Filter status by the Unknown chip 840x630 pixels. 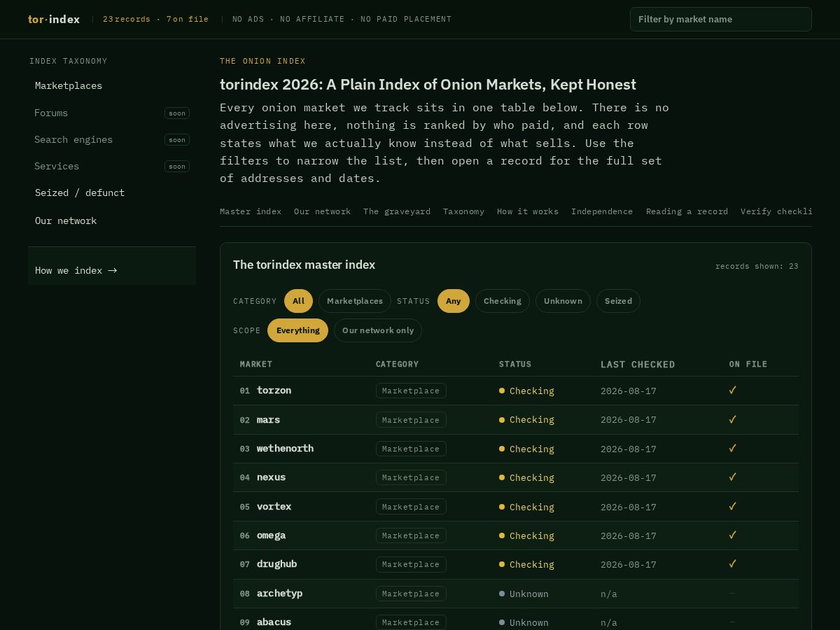click(x=563, y=301)
